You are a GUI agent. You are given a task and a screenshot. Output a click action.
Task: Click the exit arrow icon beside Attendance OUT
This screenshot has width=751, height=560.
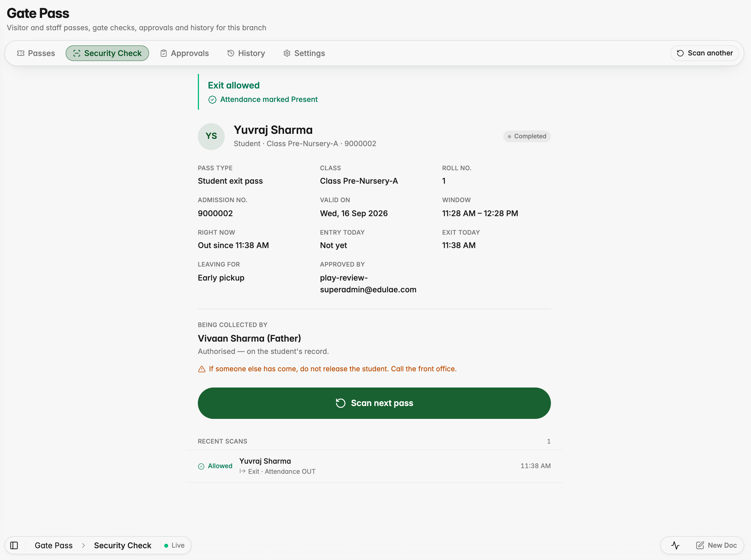[x=242, y=471]
